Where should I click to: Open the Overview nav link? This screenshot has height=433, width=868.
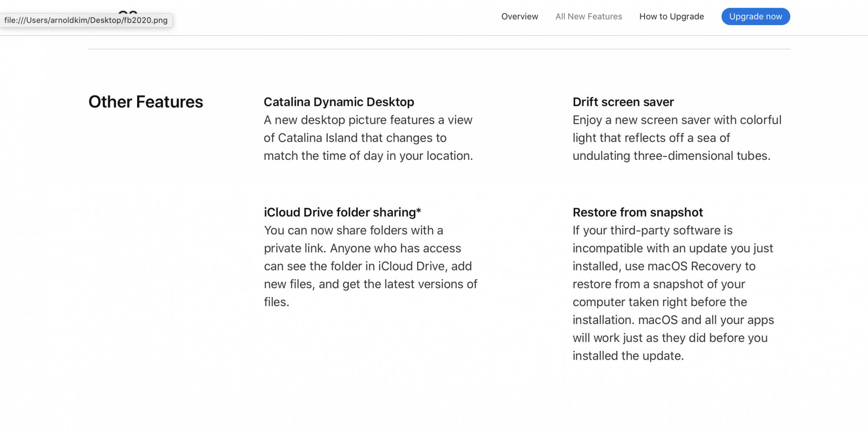(519, 17)
